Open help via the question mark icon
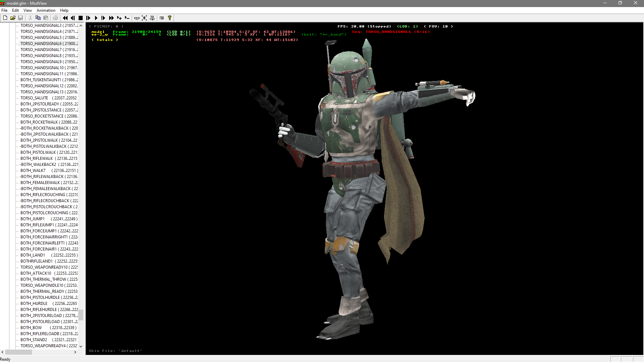 coord(170,18)
